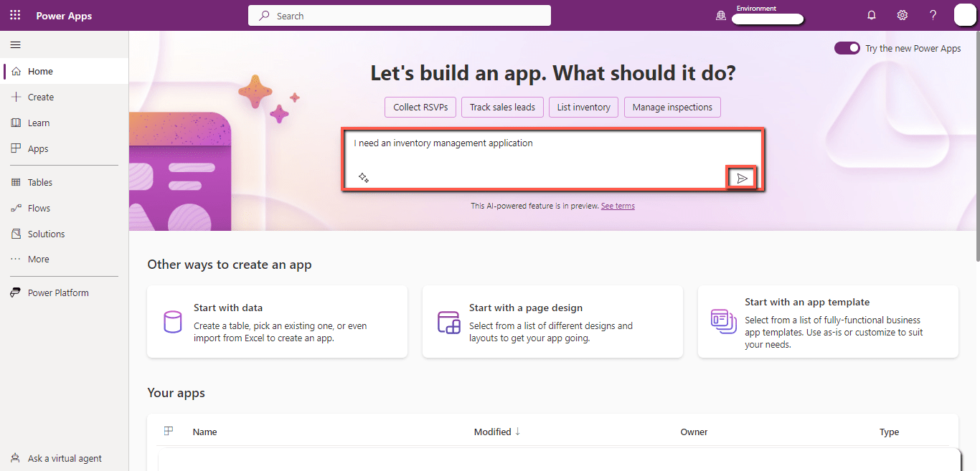Click the column chooser icon in Your apps

[169, 431]
